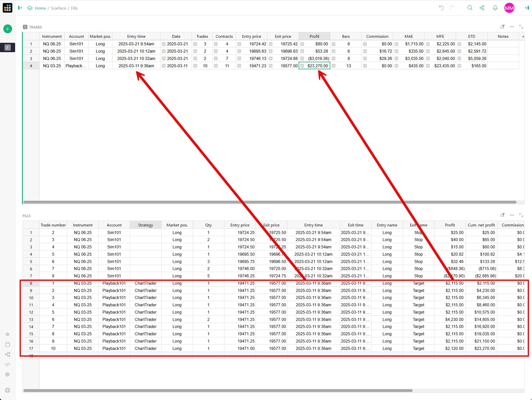Open the three-dots menu of FILLS section
The image size is (532, 400).
[512, 215]
